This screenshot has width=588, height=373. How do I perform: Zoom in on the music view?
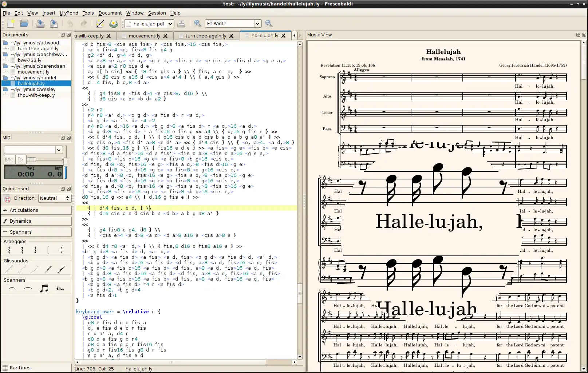(x=197, y=24)
